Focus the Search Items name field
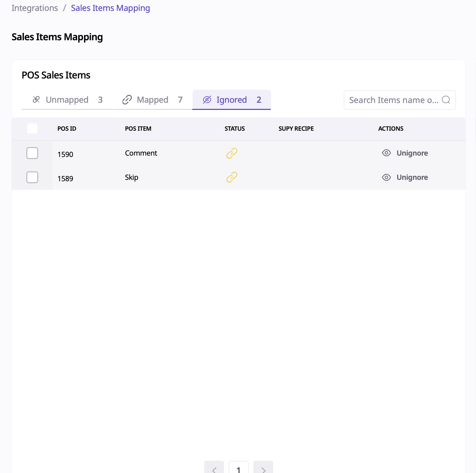476x473 pixels. pos(393,100)
